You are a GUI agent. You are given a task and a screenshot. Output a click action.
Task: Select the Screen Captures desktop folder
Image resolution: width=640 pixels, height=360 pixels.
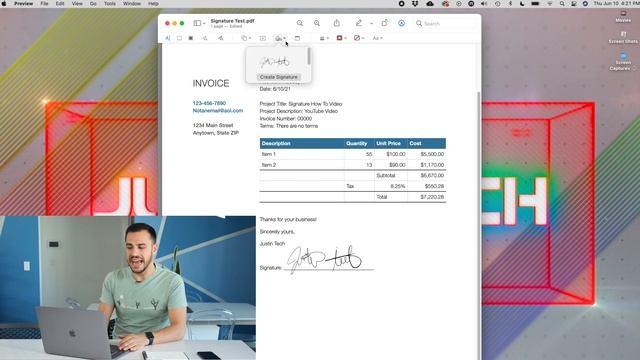click(x=623, y=61)
